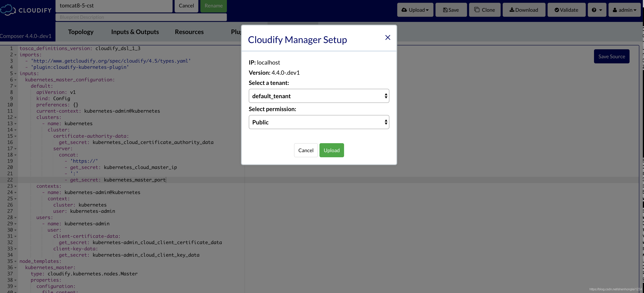
Task: Validate the blueprint
Action: pos(566,10)
